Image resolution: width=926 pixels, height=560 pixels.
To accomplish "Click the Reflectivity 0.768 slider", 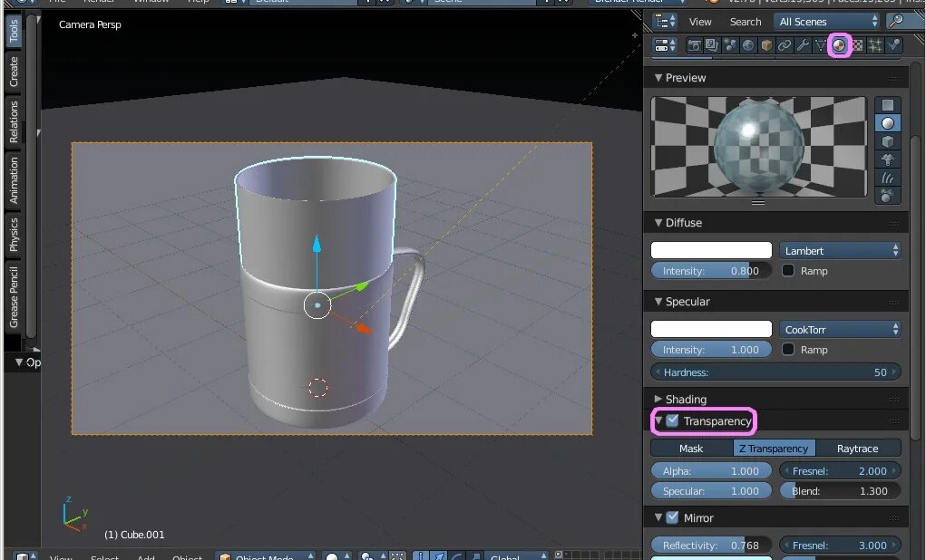I will click(x=711, y=546).
